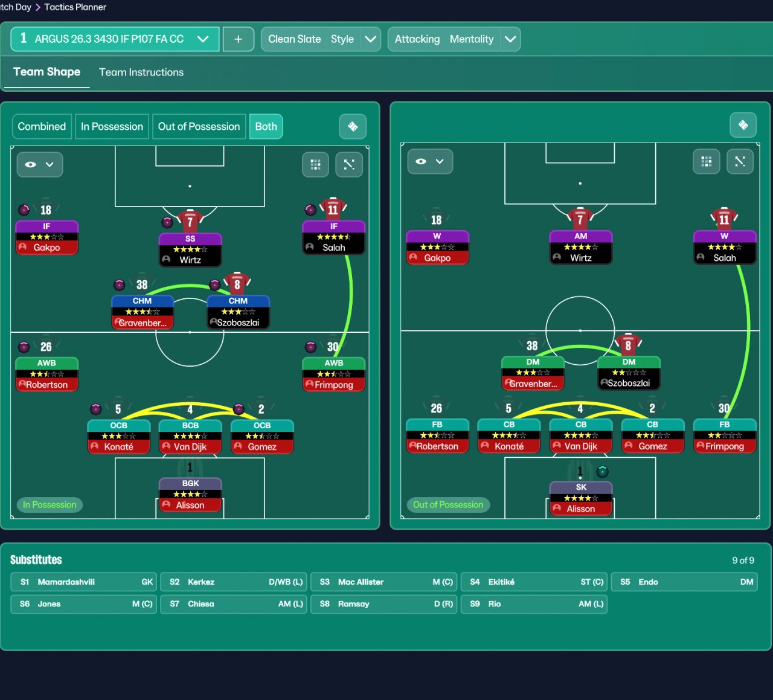Select Frimpong FB card on right pitch

[725, 436]
